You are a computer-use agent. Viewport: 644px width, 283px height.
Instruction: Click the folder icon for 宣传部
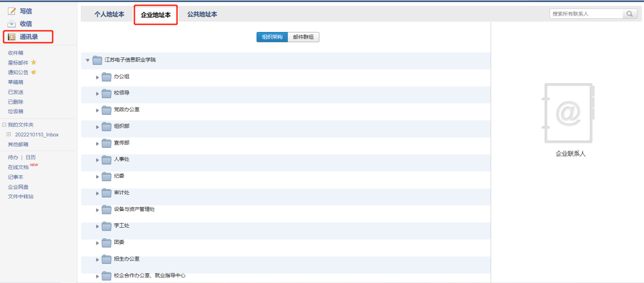pos(107,144)
